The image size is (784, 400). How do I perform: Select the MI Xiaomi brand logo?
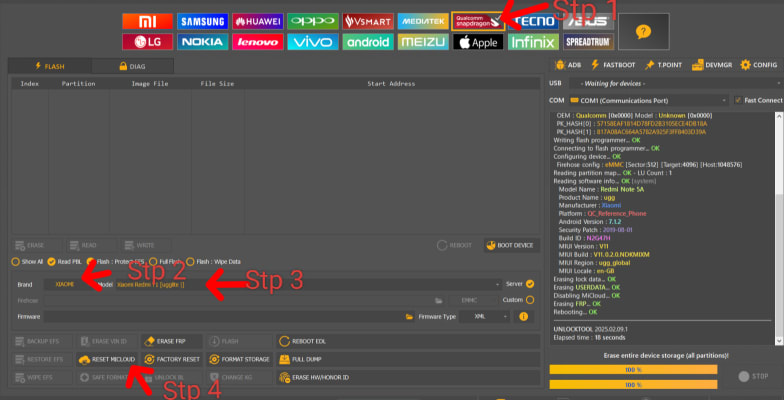pyautogui.click(x=148, y=22)
